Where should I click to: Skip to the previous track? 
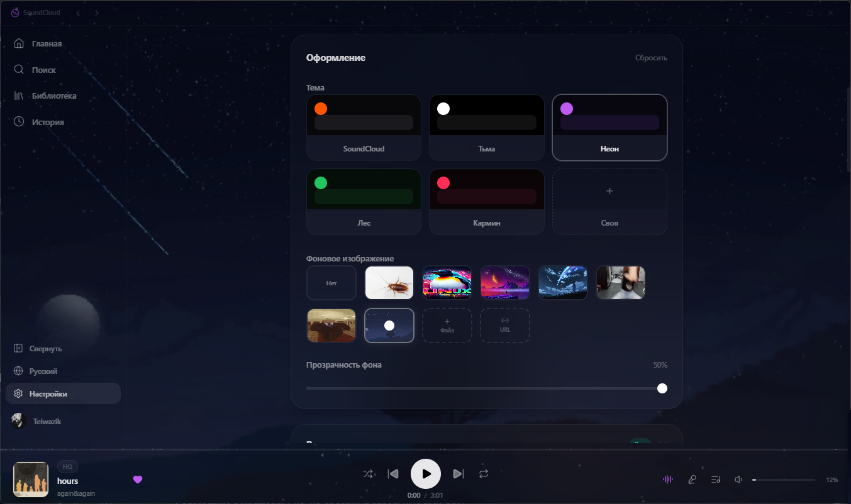393,474
